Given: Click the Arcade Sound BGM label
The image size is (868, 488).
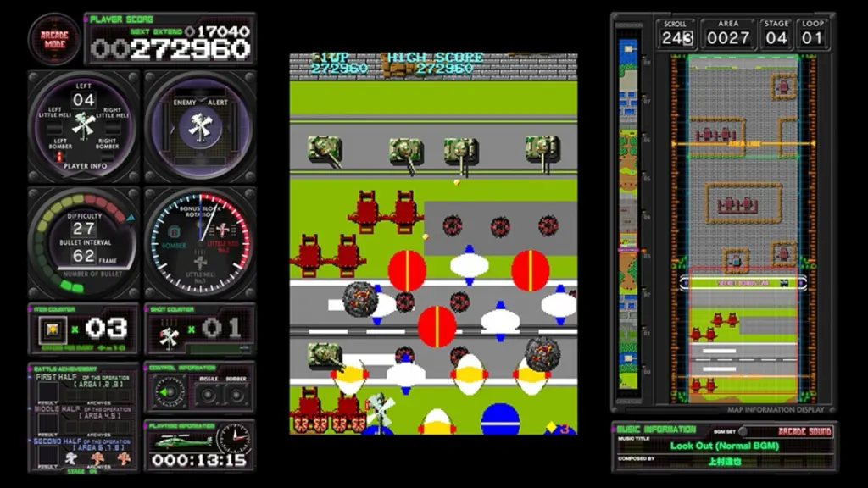Looking at the screenshot, I should point(804,431).
